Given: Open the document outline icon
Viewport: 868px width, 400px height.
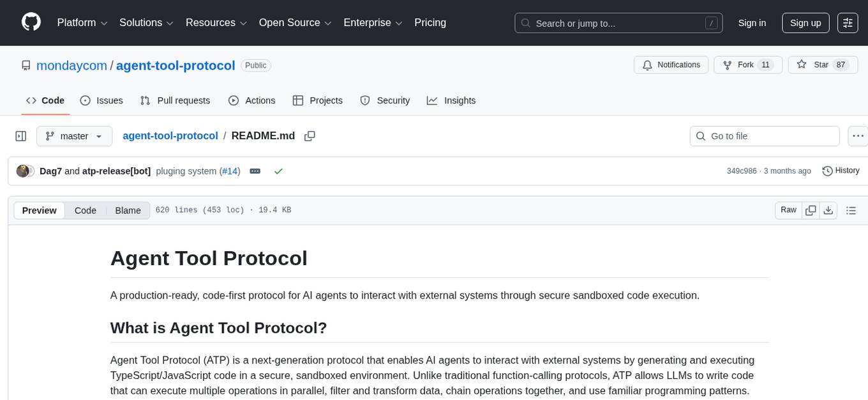Looking at the screenshot, I should click(x=852, y=210).
